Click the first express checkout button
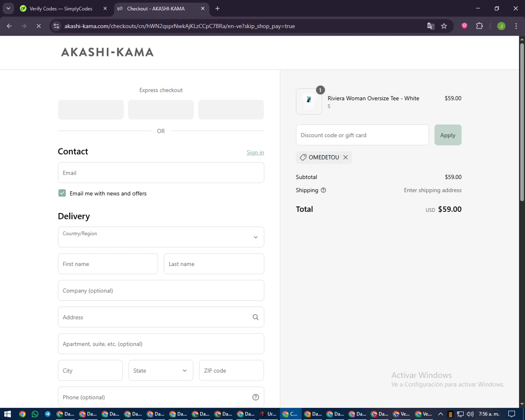The height and width of the screenshot is (420, 525). 91,110
